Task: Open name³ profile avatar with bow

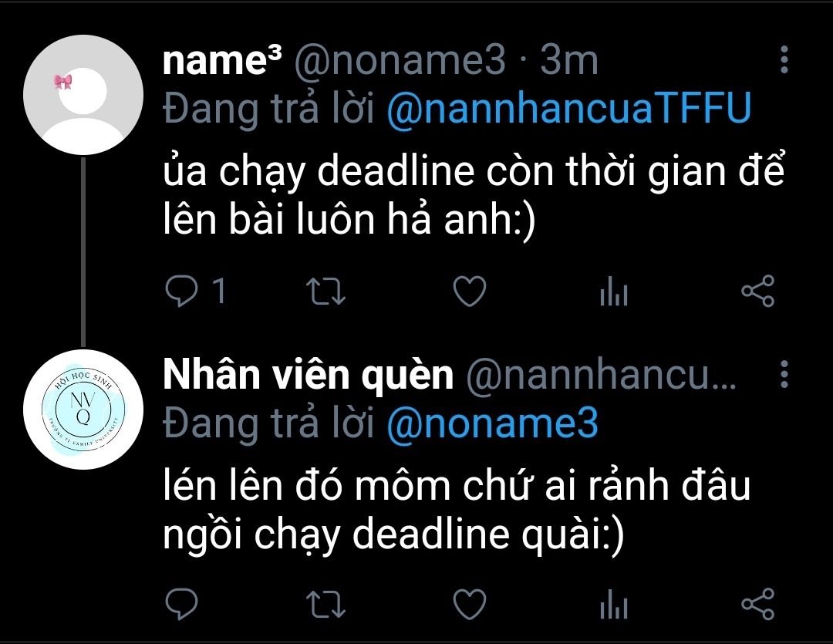Action: (83, 95)
